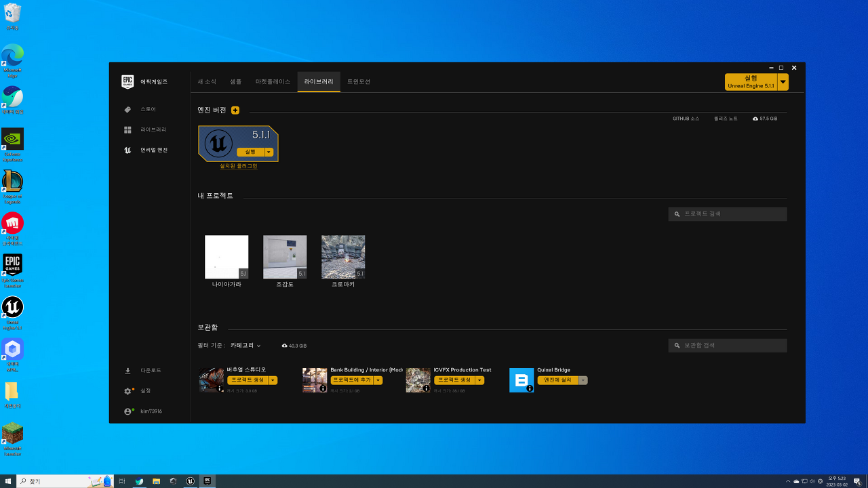868x488 pixels.
Task: Click the info icon on Bank Building thumbnail
Action: 323,388
